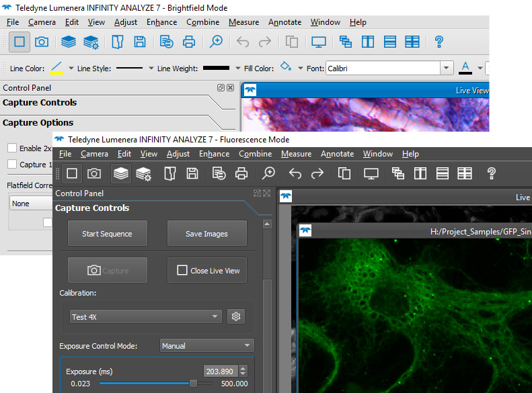Toggle the Capture 1 checkbox in Capture Options
532x393 pixels.
(x=12, y=164)
